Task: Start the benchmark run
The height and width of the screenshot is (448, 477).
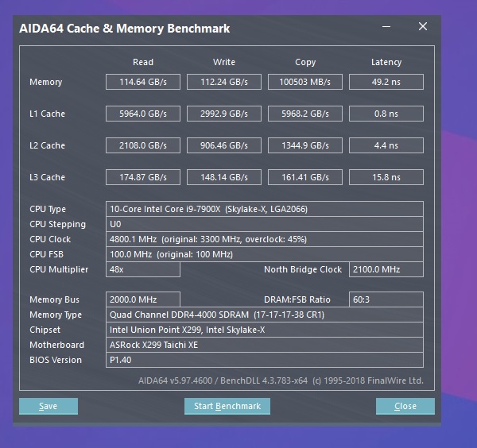Action: [227, 406]
